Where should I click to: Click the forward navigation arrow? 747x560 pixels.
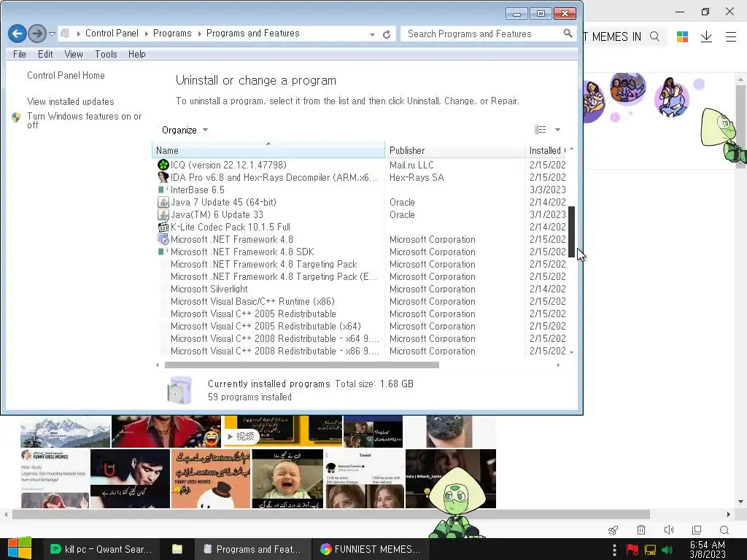pyautogui.click(x=37, y=34)
